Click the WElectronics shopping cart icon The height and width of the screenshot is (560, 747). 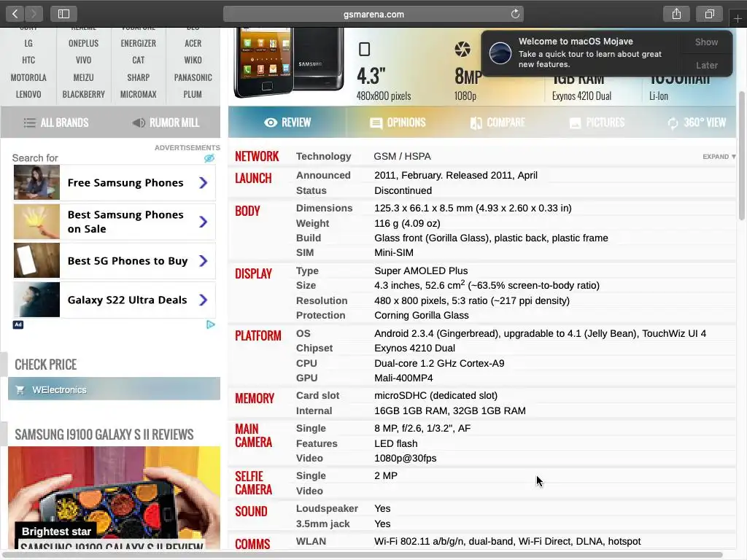20,390
